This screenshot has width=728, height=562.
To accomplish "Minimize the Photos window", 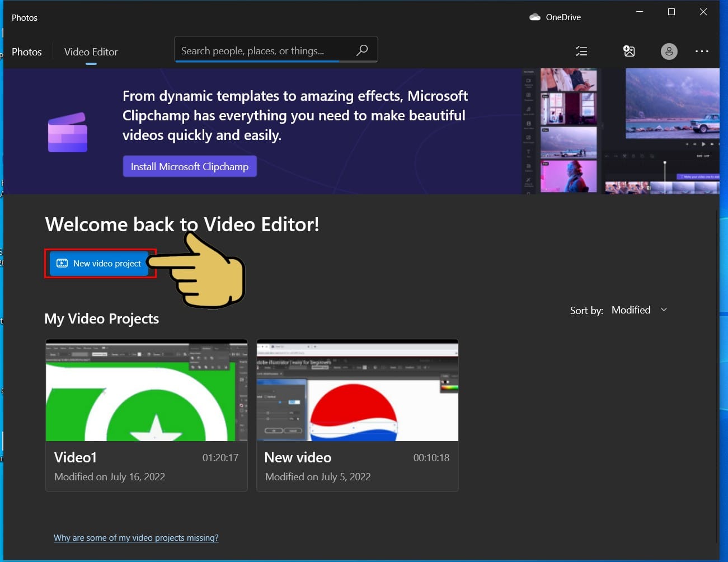I will tap(640, 12).
